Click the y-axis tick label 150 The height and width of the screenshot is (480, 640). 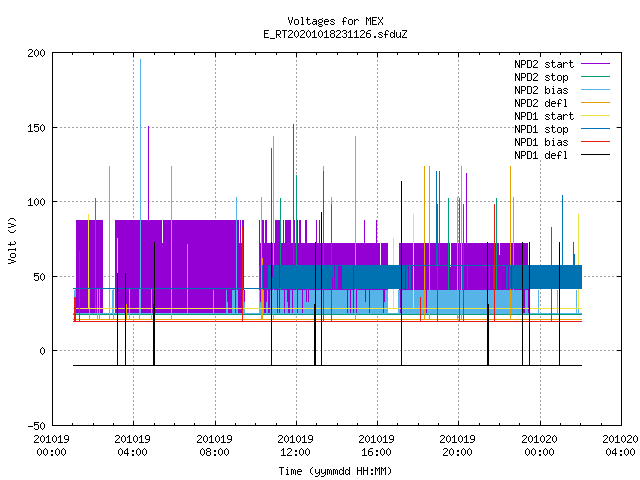pyautogui.click(x=36, y=128)
